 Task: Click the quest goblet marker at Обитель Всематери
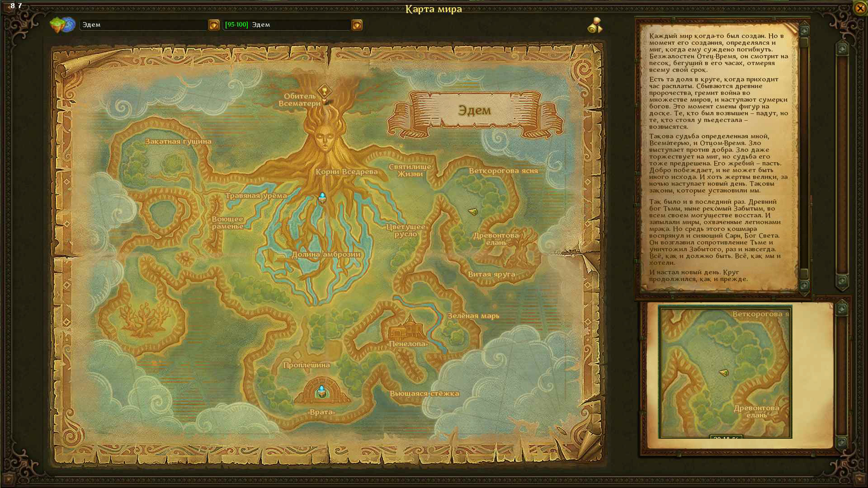pos(324,91)
